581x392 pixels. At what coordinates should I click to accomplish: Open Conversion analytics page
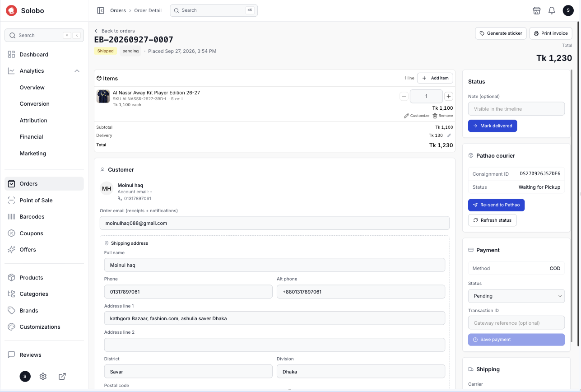coord(34,104)
